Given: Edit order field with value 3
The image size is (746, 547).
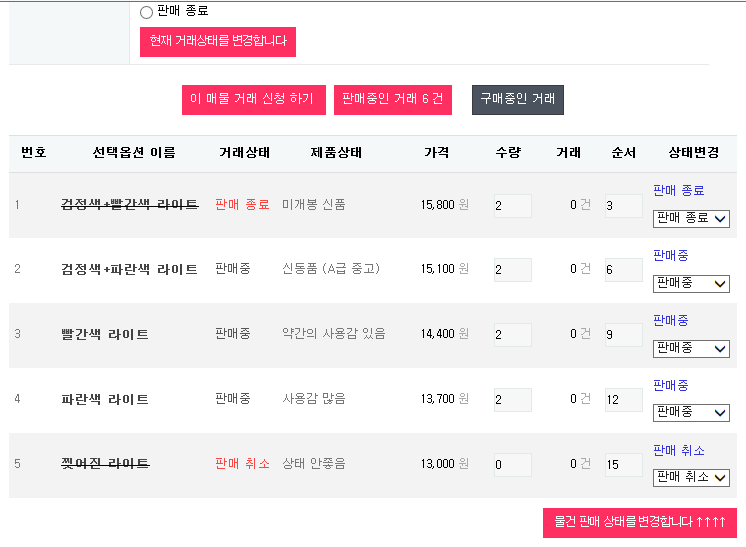Looking at the screenshot, I should [x=623, y=206].
